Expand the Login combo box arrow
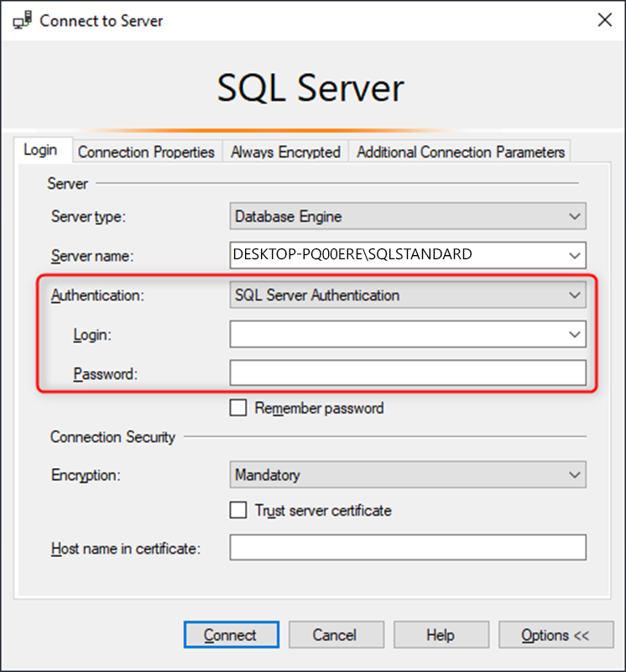626x672 pixels. 575,334
